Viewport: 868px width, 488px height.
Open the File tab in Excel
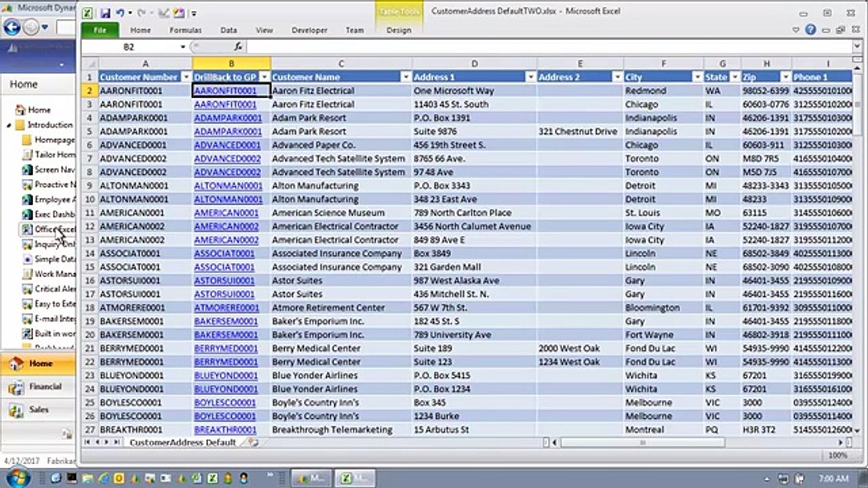pyautogui.click(x=100, y=30)
